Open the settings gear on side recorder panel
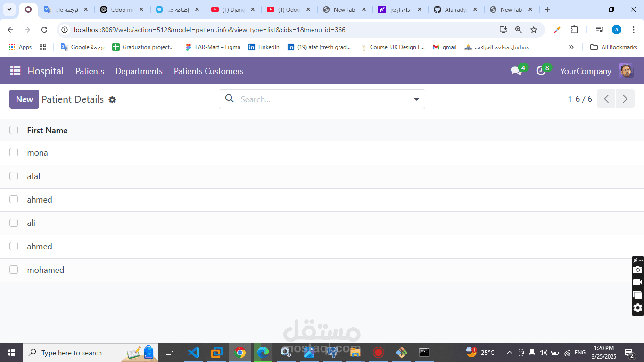The image size is (644, 362). click(638, 308)
